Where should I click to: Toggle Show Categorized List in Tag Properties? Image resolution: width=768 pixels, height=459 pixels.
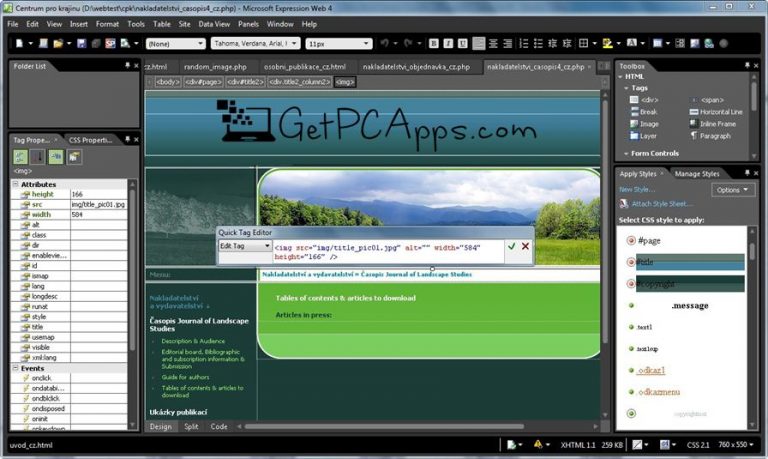[x=20, y=157]
